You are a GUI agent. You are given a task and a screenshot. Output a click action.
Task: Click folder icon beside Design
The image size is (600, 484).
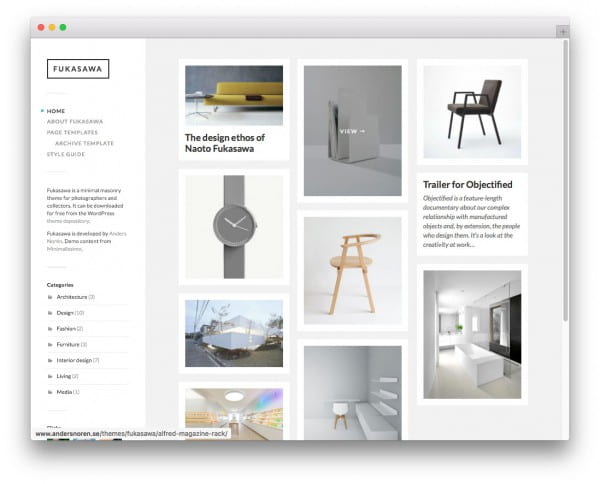(50, 313)
